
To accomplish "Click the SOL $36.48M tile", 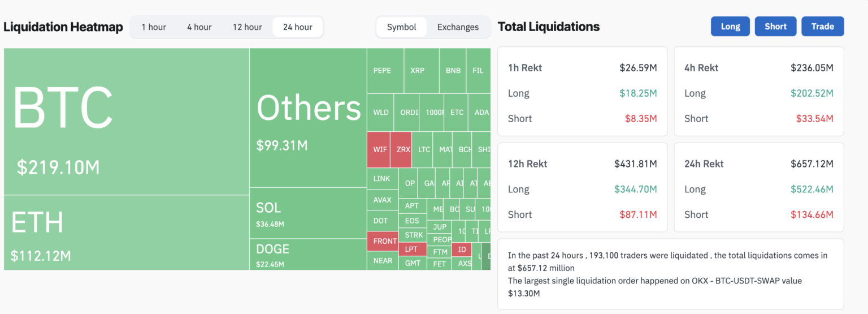I will click(x=308, y=213).
